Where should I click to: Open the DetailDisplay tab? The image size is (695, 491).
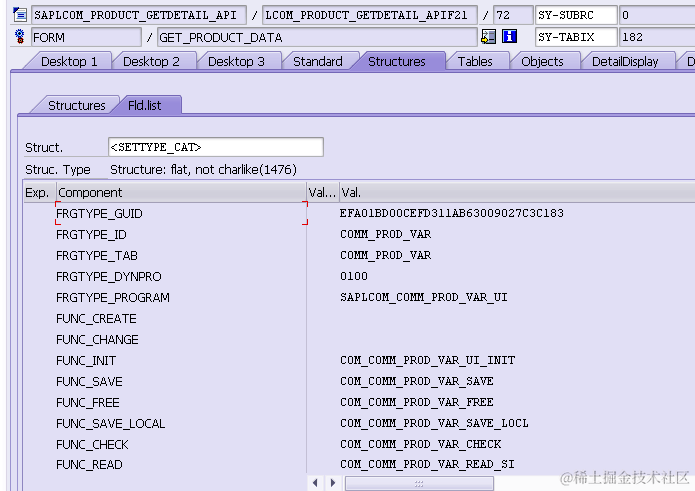click(625, 61)
